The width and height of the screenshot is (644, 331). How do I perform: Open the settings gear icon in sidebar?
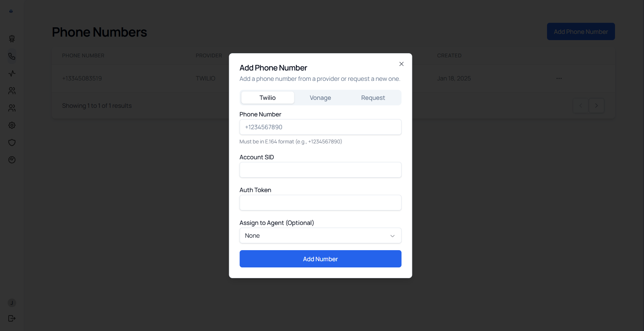point(12,125)
